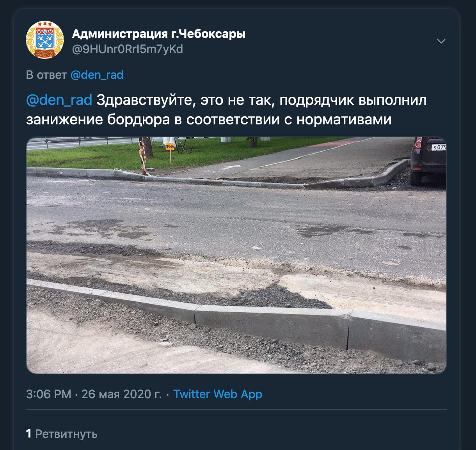This screenshot has width=476, height=450.
Task: Click the Ретвитнуть label
Action: pos(66,434)
